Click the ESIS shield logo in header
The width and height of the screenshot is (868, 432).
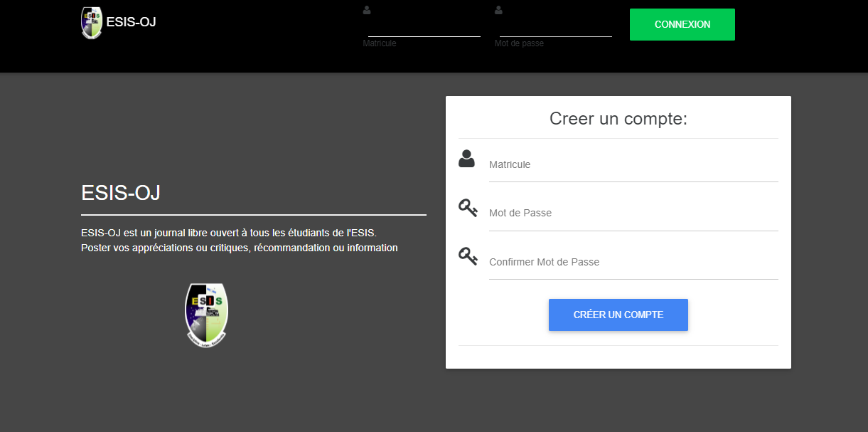click(x=92, y=23)
